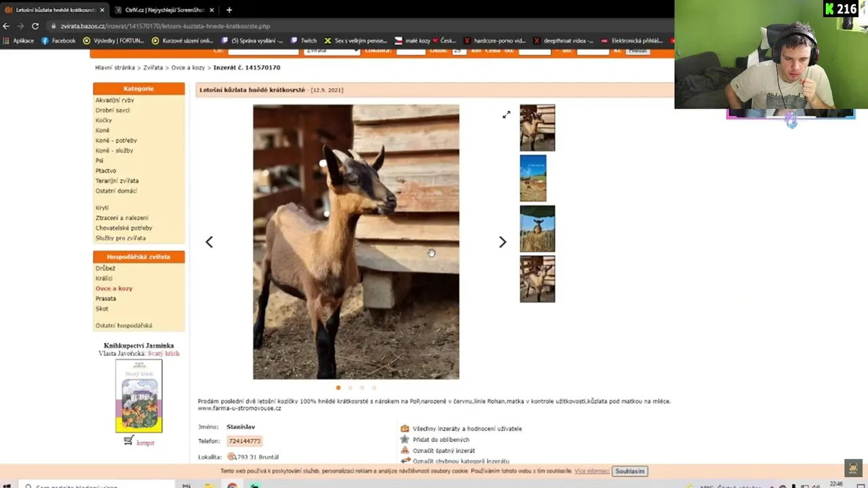Viewport: 868px width, 488px height.
Task: Click the star icon Přidat do oblíbených
Action: tap(405, 439)
